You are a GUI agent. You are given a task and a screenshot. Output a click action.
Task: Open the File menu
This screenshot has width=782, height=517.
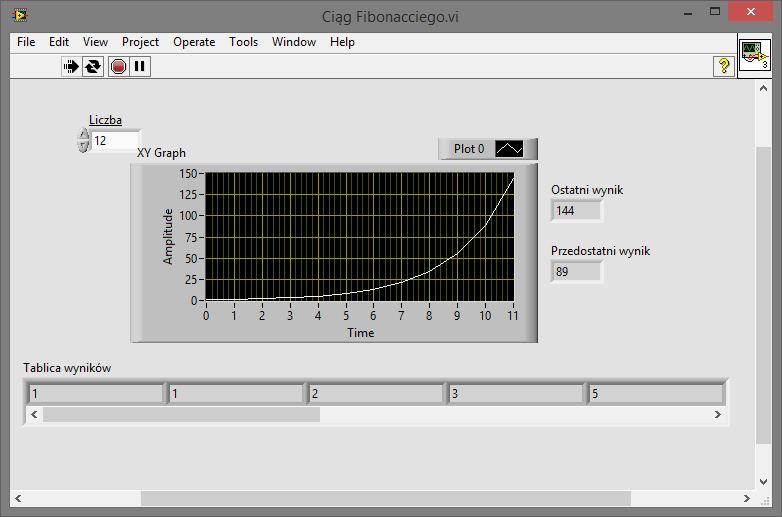click(x=26, y=42)
